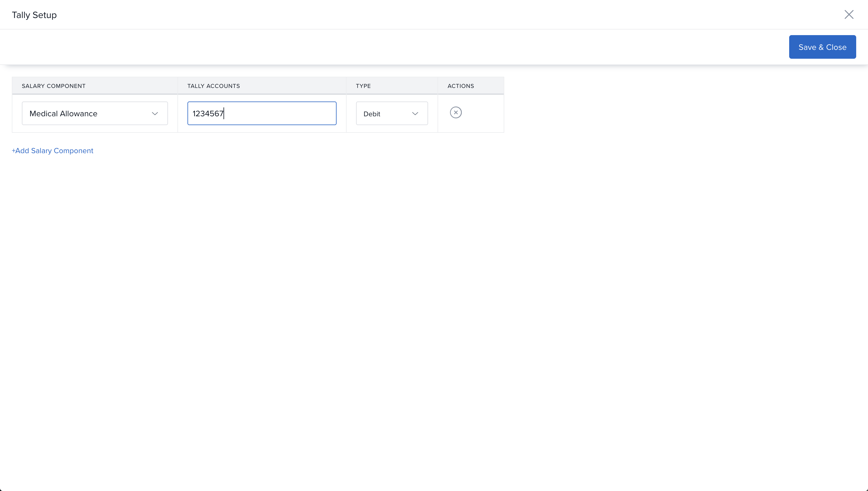
Task: Click the Medical Allowance label text
Action: pos(63,114)
